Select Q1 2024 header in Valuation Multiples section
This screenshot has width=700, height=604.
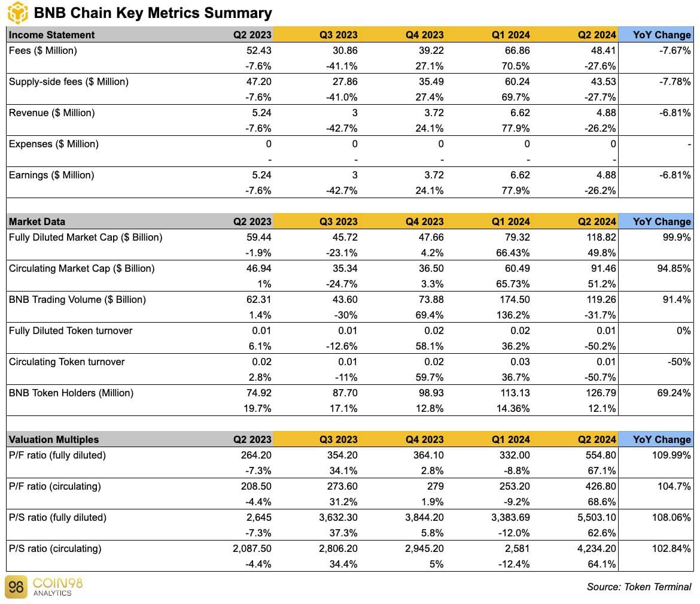510,439
